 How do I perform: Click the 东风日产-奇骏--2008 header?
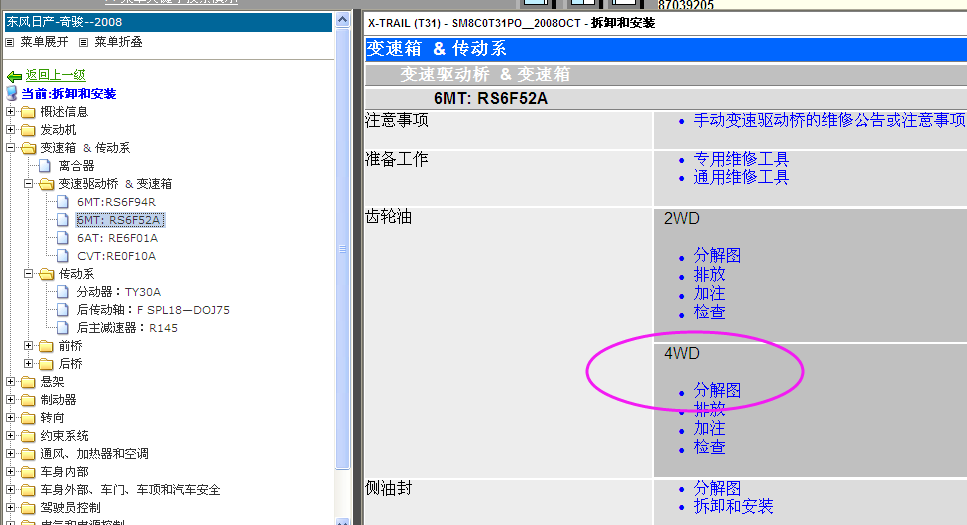click(168, 22)
